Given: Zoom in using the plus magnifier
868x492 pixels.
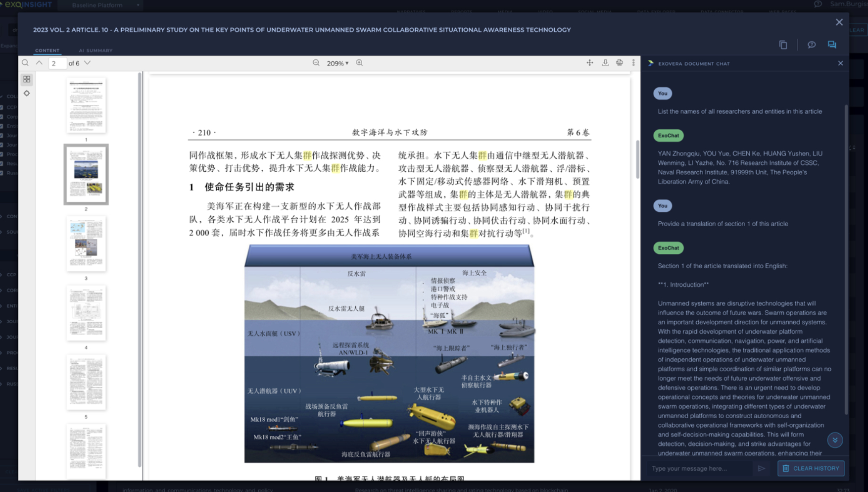Looking at the screenshot, I should pyautogui.click(x=359, y=63).
